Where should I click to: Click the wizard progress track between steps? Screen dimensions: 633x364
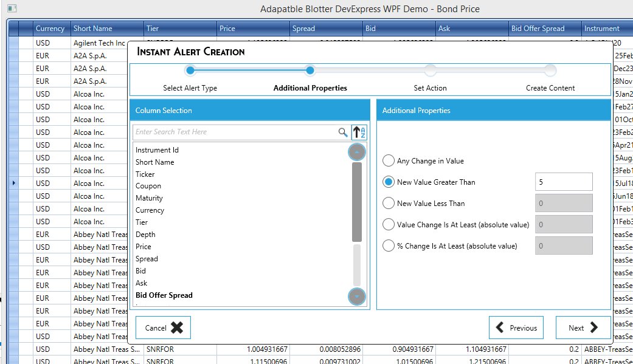click(x=370, y=70)
